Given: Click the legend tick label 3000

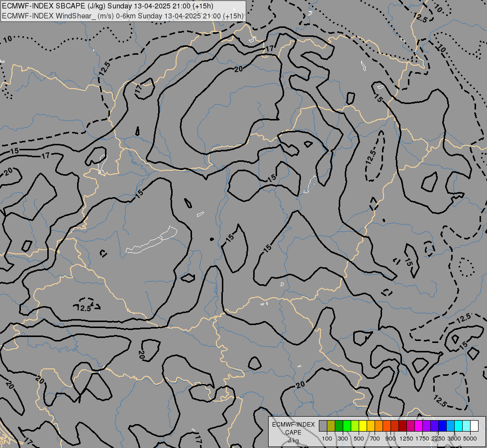Looking at the screenshot, I should pyautogui.click(x=454, y=439).
